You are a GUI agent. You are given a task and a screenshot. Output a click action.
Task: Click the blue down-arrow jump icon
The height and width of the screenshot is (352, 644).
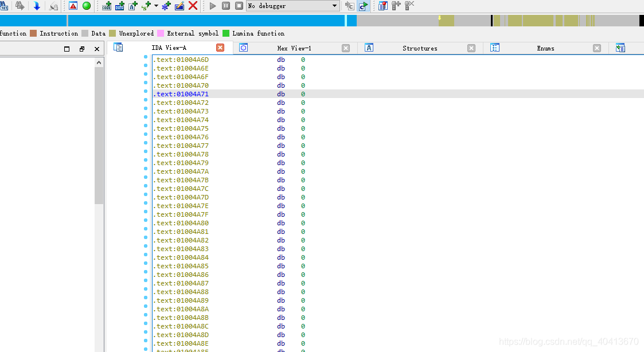click(x=37, y=6)
